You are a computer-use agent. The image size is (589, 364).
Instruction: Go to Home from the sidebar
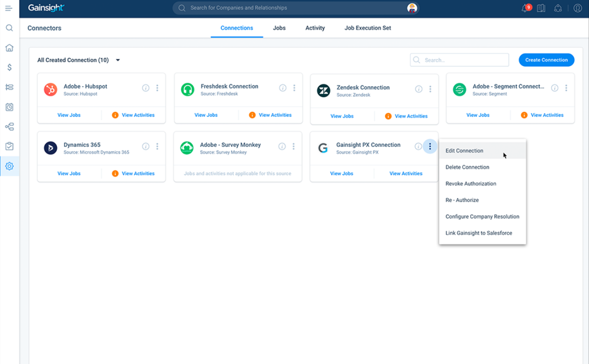pyautogui.click(x=9, y=48)
